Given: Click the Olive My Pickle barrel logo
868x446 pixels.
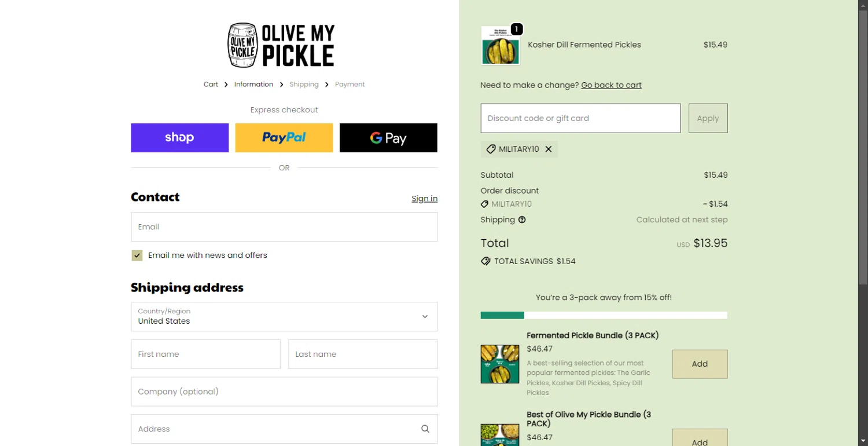Looking at the screenshot, I should (281, 45).
